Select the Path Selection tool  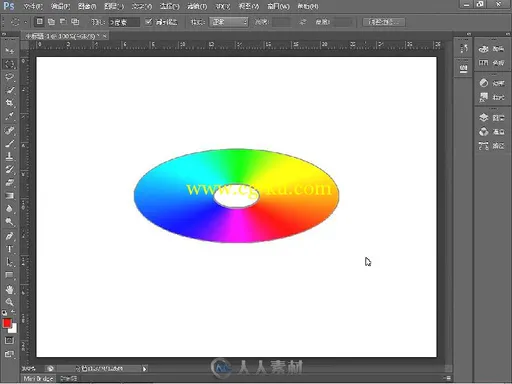point(9,262)
